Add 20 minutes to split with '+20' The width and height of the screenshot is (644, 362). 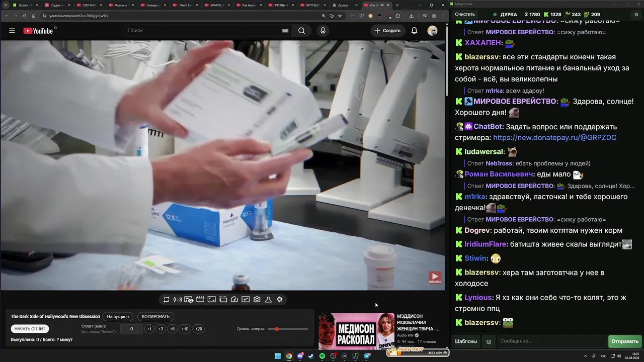tap(199, 329)
